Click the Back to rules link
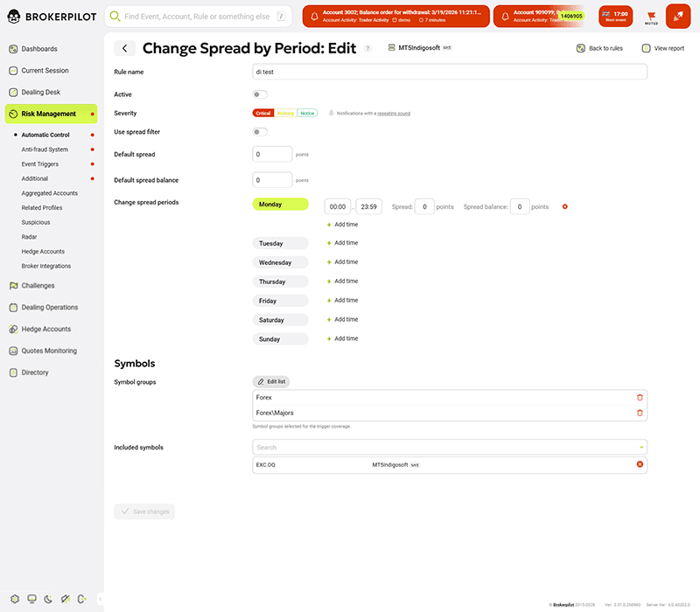The image size is (700, 612). (600, 49)
